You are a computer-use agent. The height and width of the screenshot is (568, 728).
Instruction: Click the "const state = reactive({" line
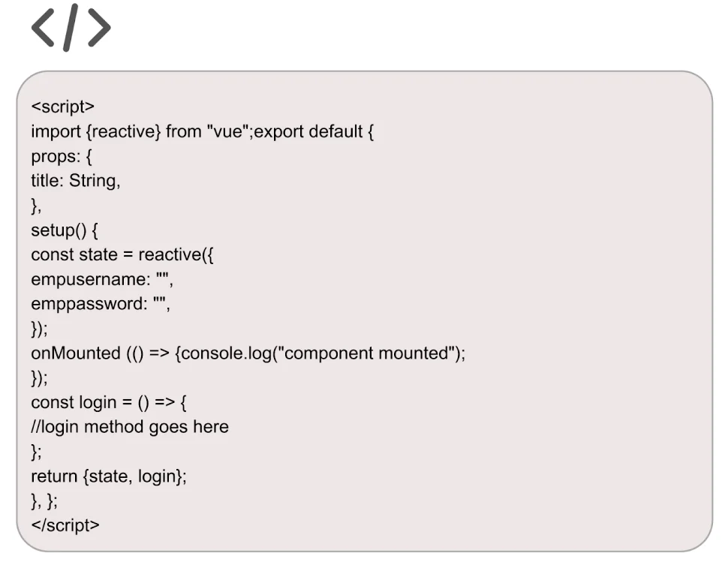coord(122,254)
